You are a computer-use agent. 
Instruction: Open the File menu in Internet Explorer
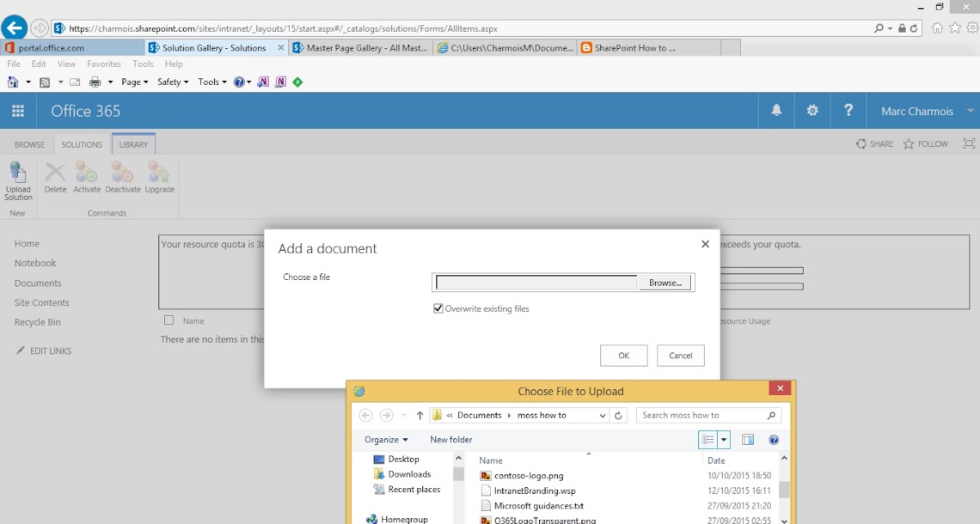coord(15,64)
